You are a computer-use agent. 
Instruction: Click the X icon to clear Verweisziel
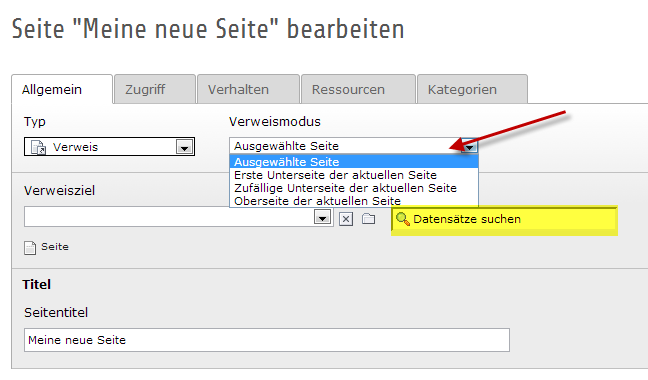coord(346,218)
